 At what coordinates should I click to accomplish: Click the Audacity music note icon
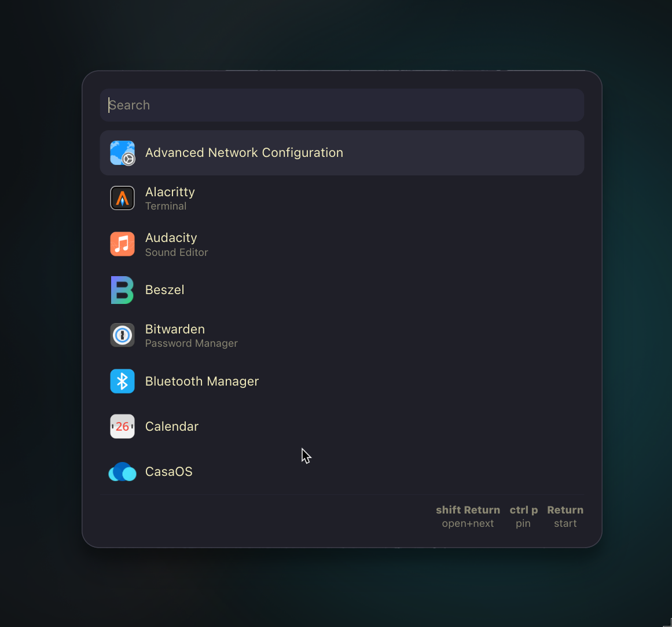coord(122,244)
